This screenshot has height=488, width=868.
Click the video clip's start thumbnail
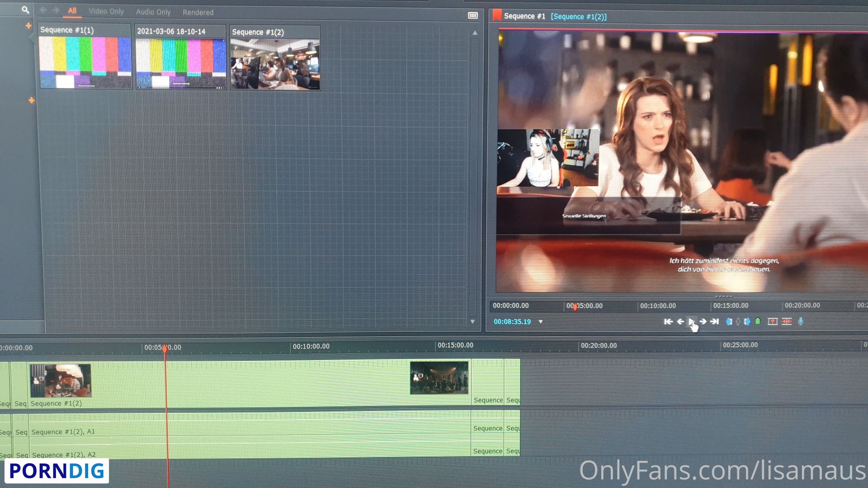click(x=61, y=380)
